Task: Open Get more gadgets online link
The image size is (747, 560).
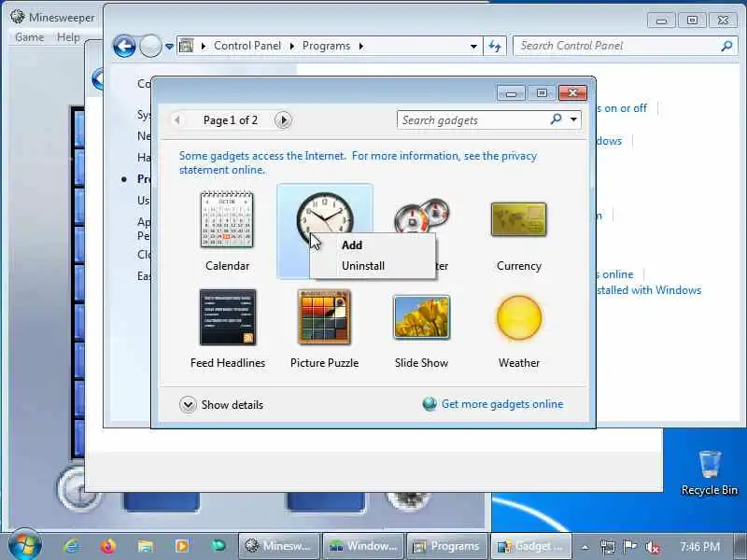Action: click(x=502, y=404)
